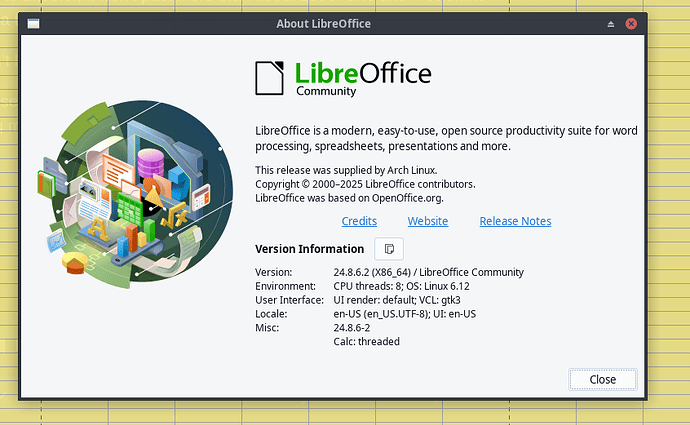Click the 'Locale:' label
Screen dimensions: 690x425
pyautogui.click(x=271, y=314)
